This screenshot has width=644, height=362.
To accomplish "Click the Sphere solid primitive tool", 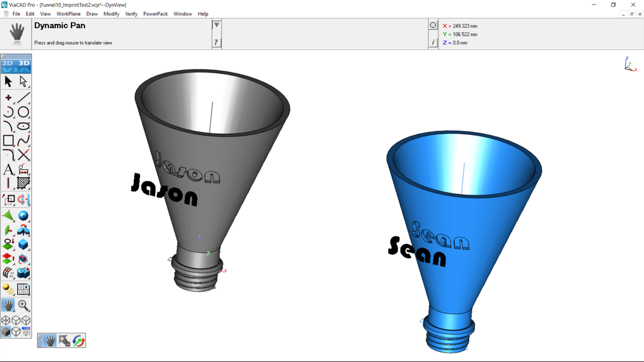I will (x=23, y=216).
